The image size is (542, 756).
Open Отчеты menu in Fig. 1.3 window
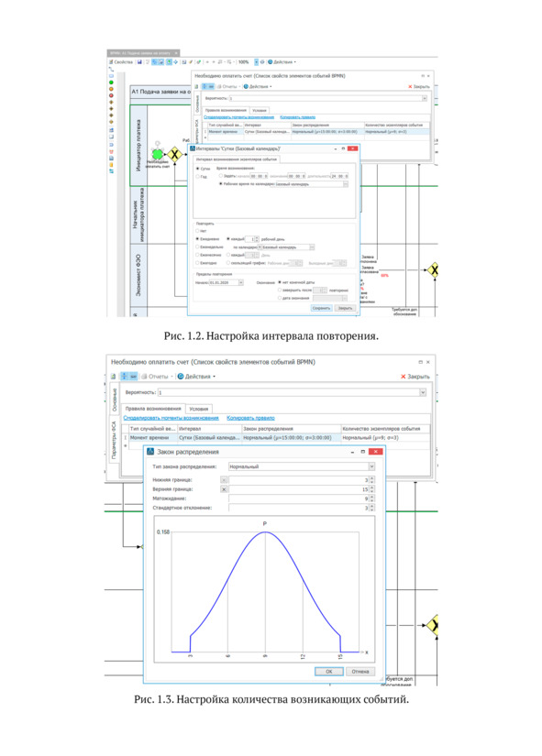click(158, 377)
